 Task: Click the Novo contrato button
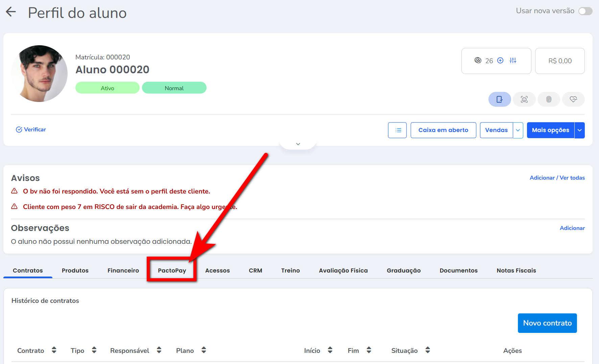[547, 323]
